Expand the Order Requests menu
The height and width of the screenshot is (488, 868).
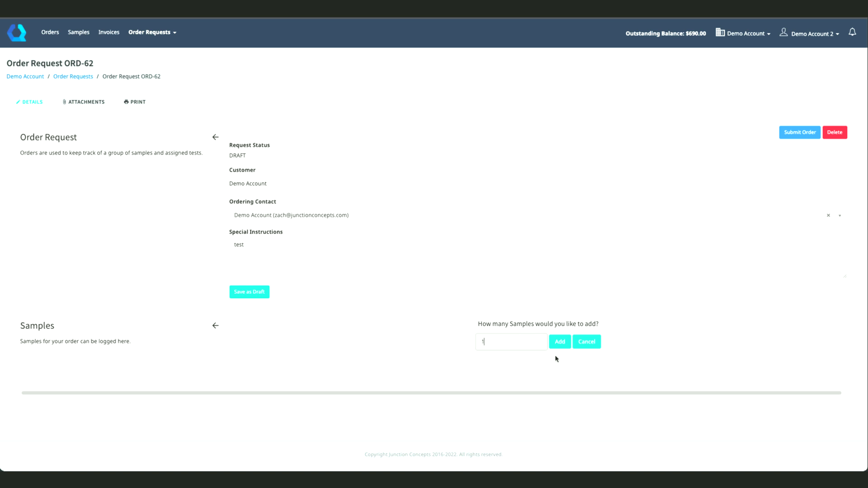point(152,33)
